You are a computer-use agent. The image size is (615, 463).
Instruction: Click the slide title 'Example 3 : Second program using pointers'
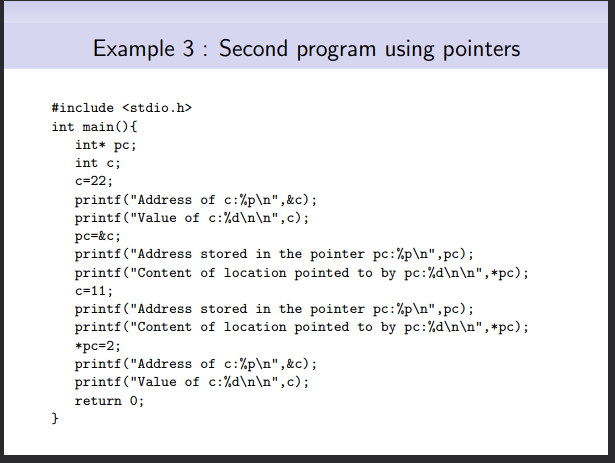(306, 49)
